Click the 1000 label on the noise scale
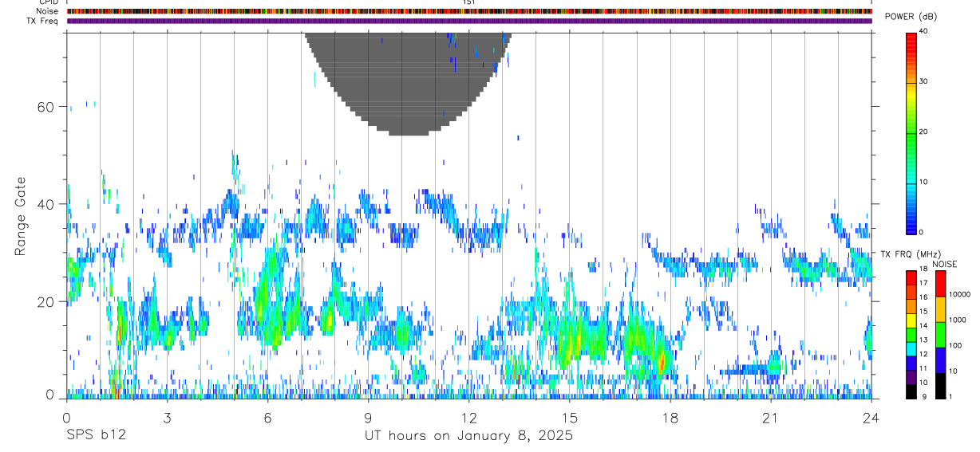 click(956, 320)
